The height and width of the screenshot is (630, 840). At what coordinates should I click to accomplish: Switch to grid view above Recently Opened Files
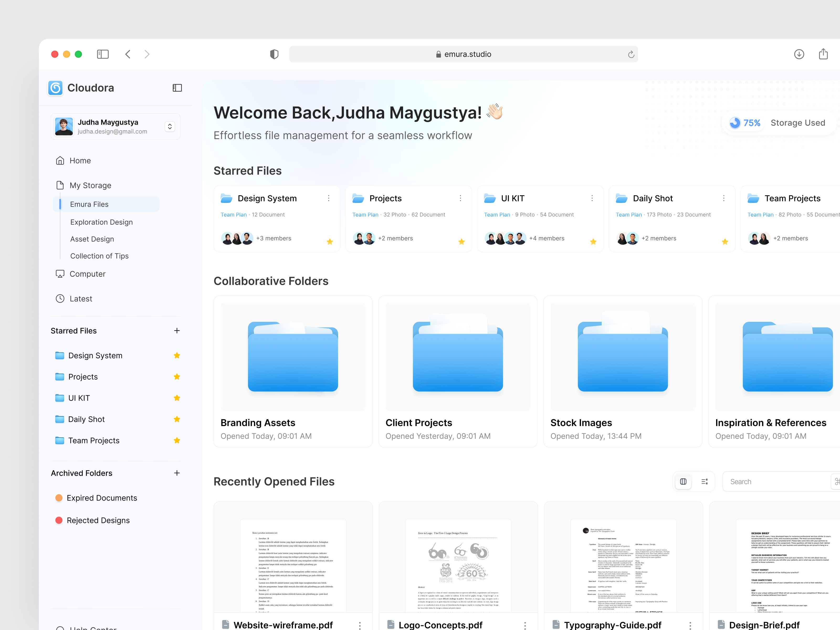click(x=683, y=481)
